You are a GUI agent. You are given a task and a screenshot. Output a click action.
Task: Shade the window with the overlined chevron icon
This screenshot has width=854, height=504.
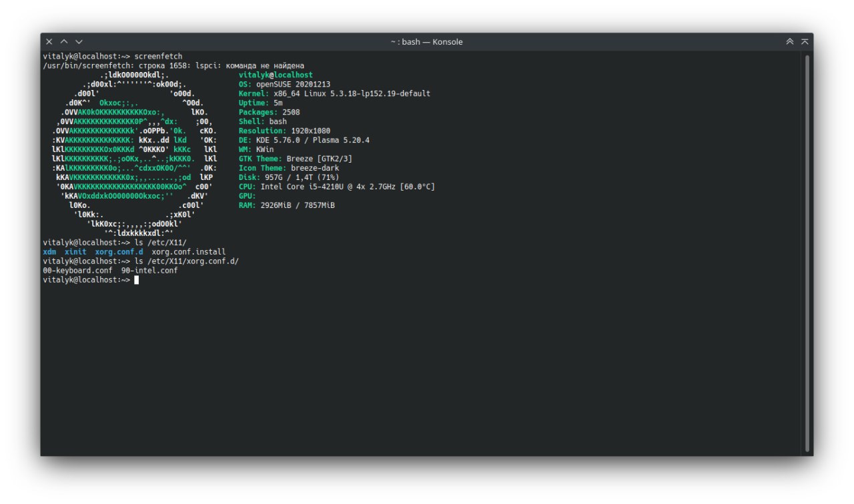click(x=805, y=41)
